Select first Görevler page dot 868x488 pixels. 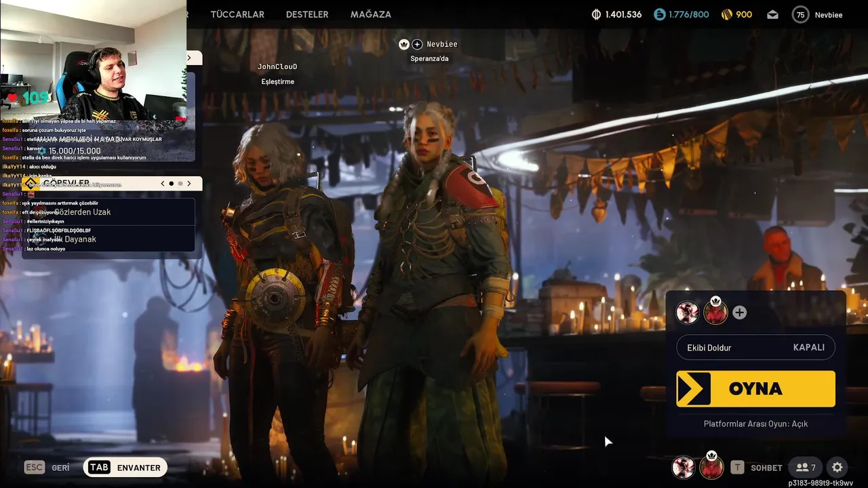(x=172, y=184)
